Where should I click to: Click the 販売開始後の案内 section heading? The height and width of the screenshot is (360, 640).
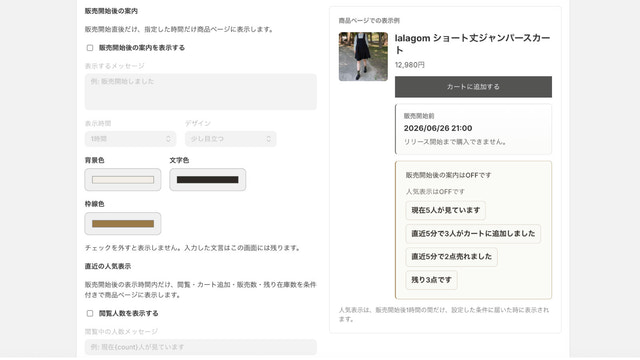coord(111,11)
